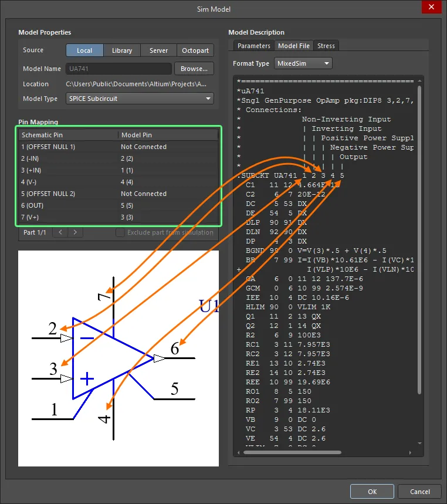Switch to the Stress tab
447x504 pixels.
[326, 46]
